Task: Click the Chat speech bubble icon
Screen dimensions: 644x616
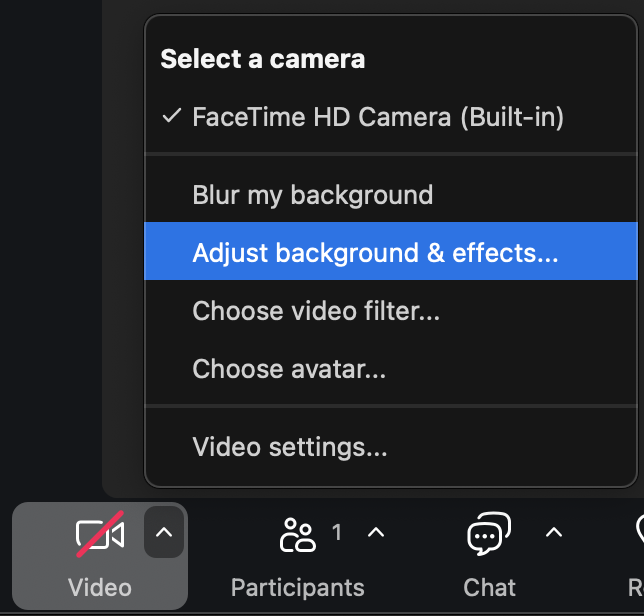Action: 489,535
